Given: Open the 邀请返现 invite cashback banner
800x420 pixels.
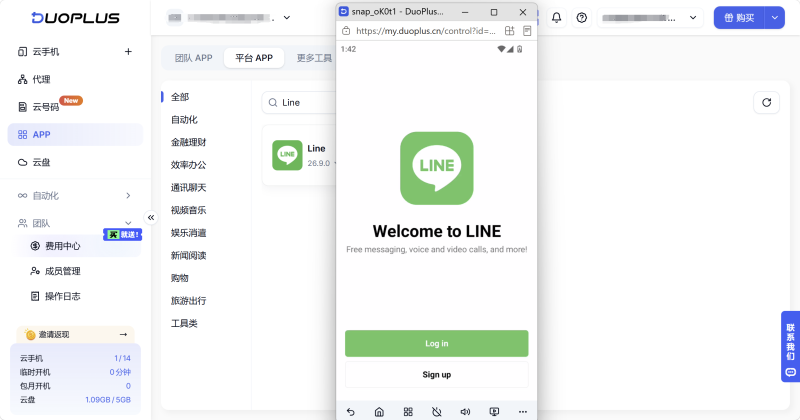Looking at the screenshot, I should (76, 334).
